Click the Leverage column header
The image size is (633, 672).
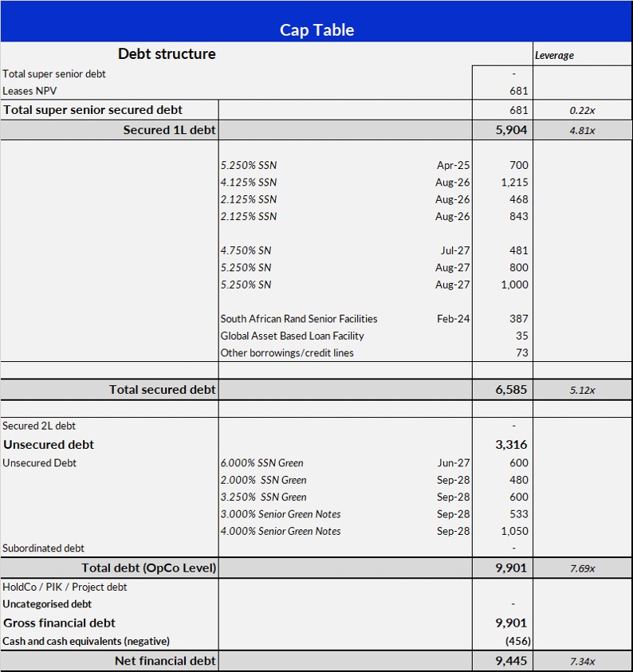tap(554, 56)
